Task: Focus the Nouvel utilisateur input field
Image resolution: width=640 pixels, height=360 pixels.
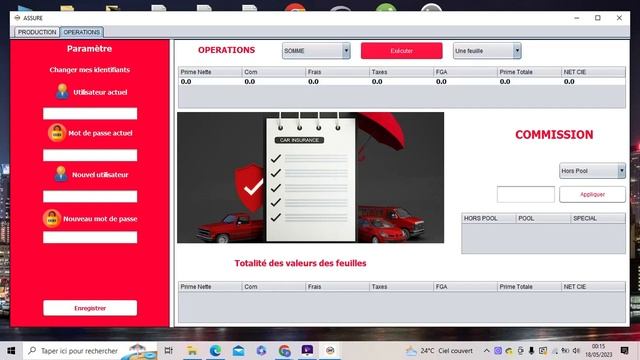Action: 90,196
